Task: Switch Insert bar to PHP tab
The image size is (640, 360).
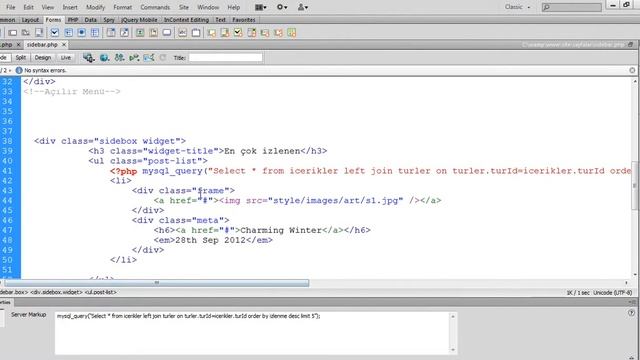Action: [x=73, y=20]
